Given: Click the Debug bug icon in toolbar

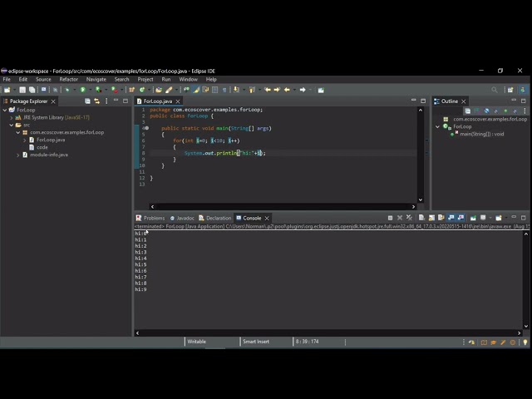Looking at the screenshot, I should click(67, 90).
